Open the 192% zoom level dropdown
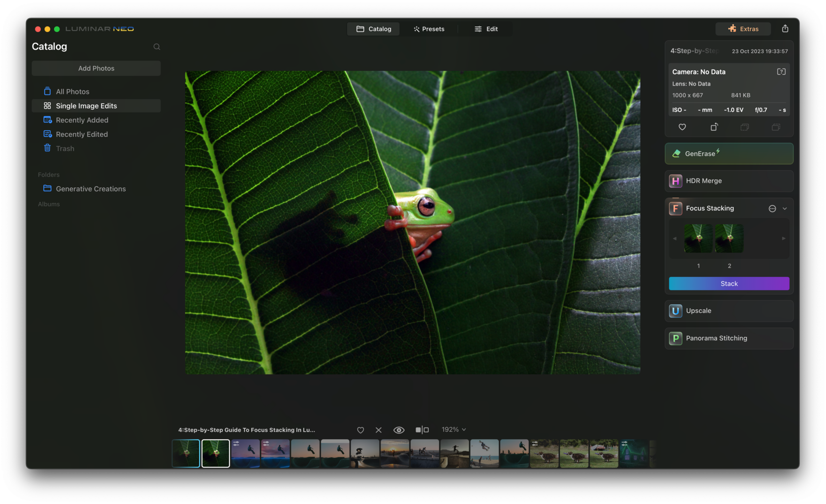 point(453,429)
